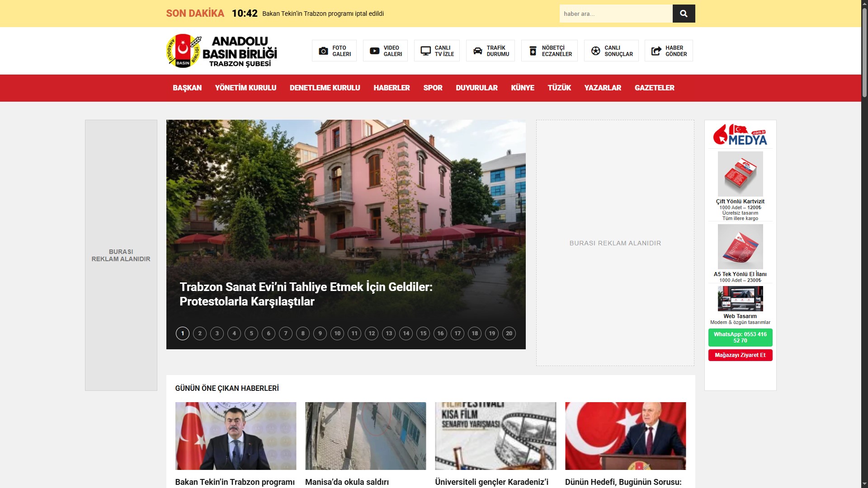868x488 pixels.
Task: Jump to slide 5 in slider
Action: [x=251, y=333]
